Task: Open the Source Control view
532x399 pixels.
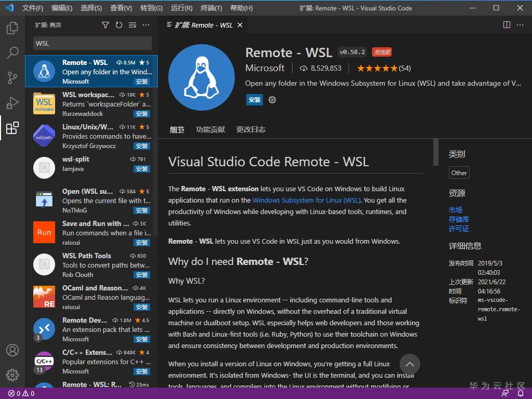Action: [x=12, y=78]
